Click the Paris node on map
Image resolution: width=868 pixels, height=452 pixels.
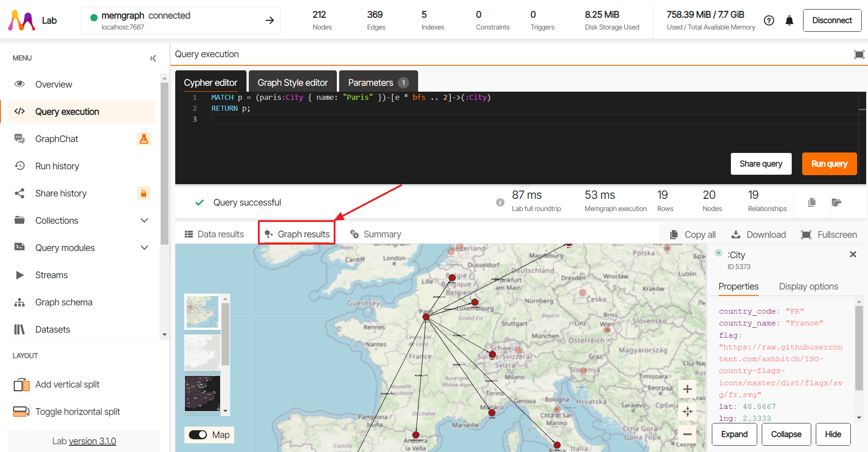coord(426,317)
